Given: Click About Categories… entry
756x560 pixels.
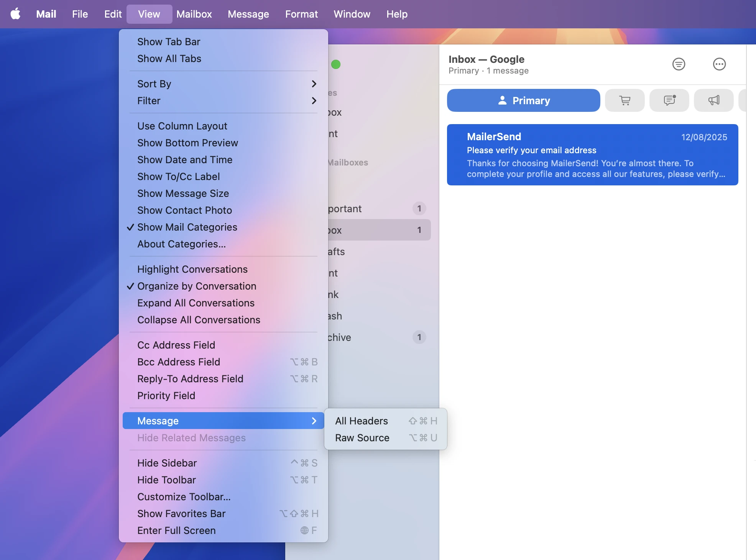Looking at the screenshot, I should tap(181, 244).
